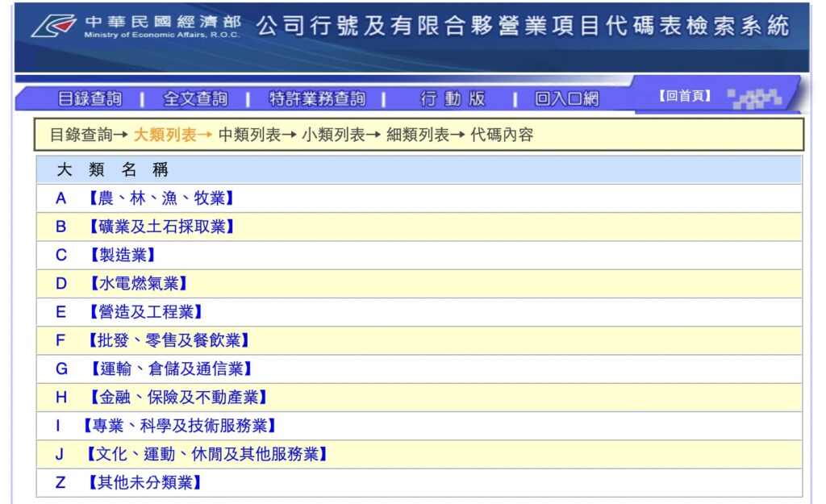Open the 目錄查詢 navigation tab
The height and width of the screenshot is (504, 826).
pyautogui.click(x=90, y=98)
